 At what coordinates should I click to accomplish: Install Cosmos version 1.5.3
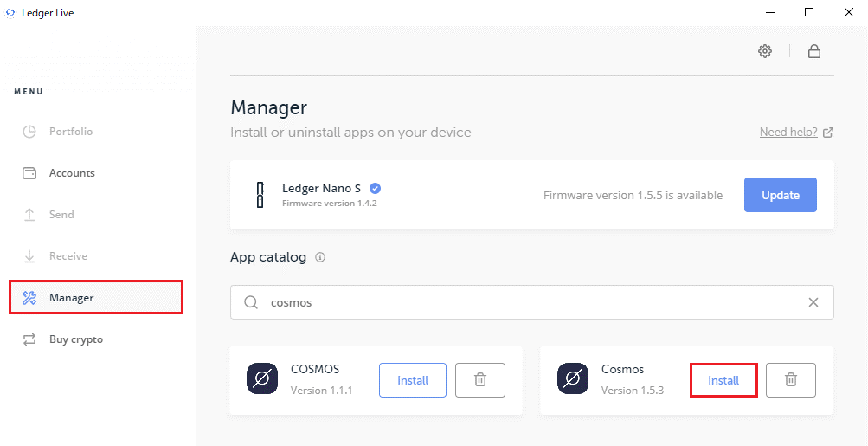click(x=723, y=380)
